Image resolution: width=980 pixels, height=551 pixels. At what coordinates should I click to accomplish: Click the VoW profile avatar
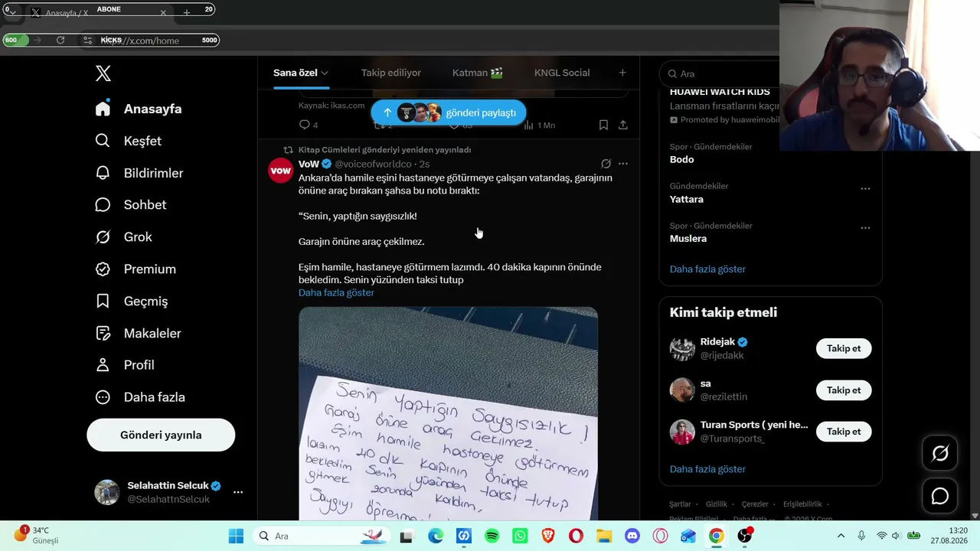pos(281,171)
